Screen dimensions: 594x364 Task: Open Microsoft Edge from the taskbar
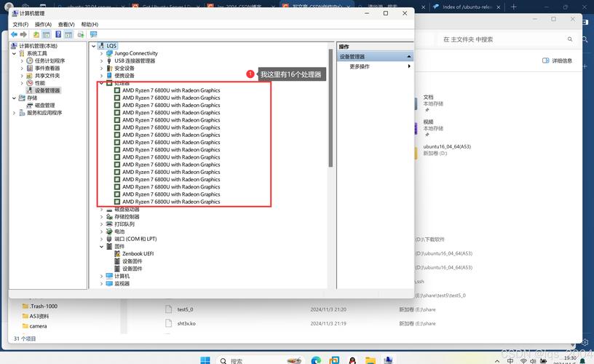316,360
